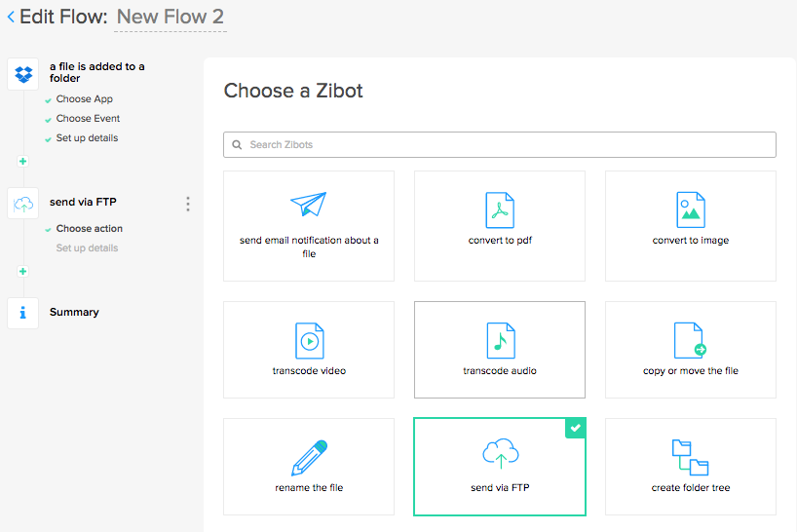Choose the convert to image icon

point(690,209)
